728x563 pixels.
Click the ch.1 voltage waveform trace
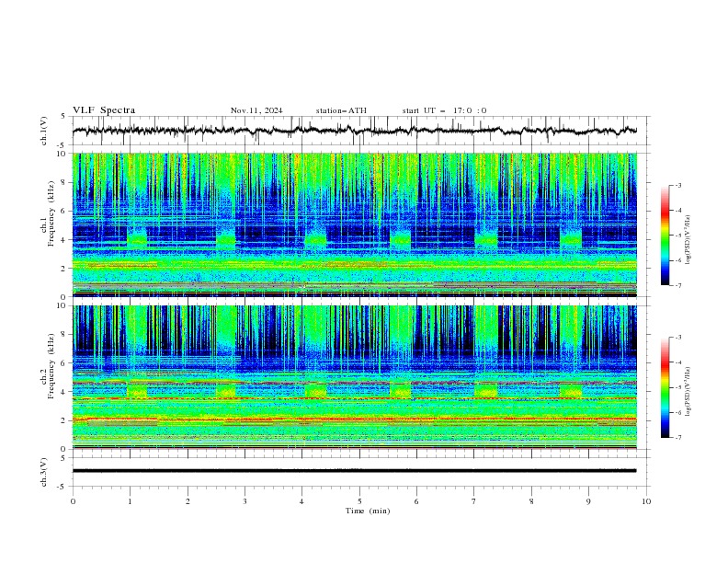pyautogui.click(x=354, y=131)
